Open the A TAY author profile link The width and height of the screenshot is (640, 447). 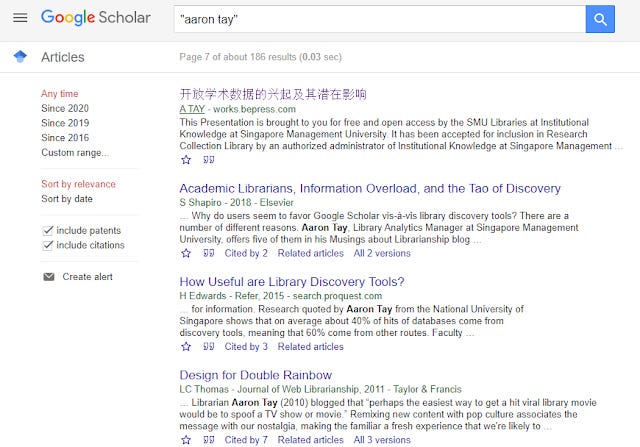pyautogui.click(x=192, y=109)
